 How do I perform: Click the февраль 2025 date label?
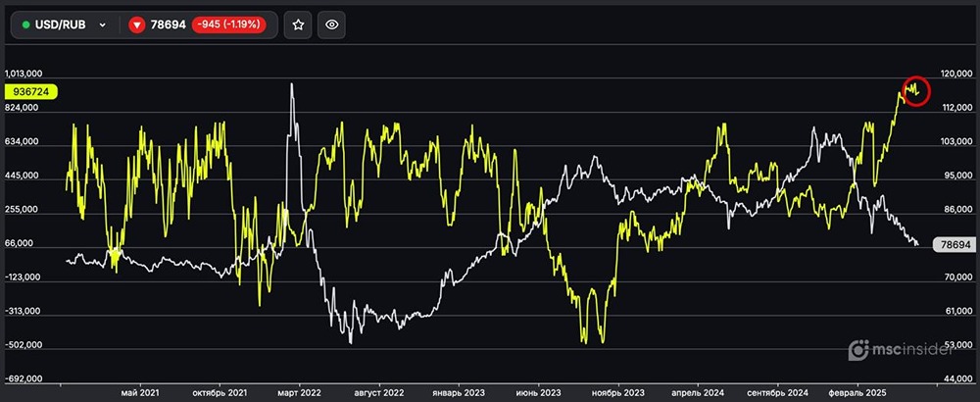click(857, 393)
